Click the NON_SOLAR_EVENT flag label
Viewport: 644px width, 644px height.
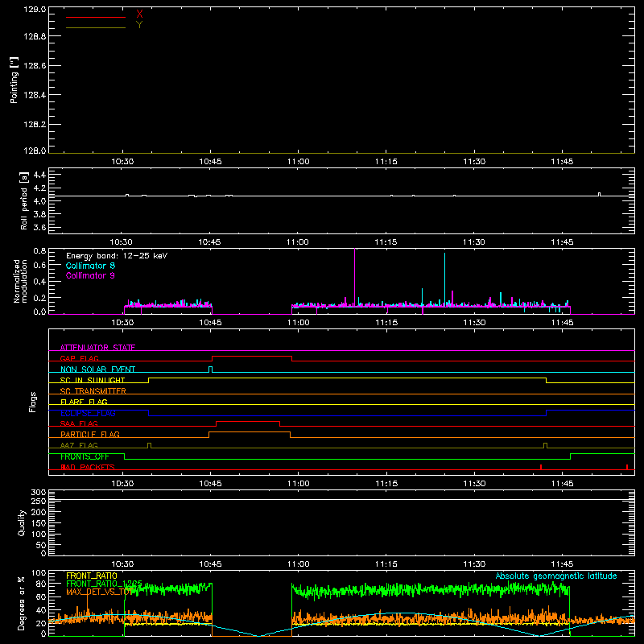pos(97,369)
